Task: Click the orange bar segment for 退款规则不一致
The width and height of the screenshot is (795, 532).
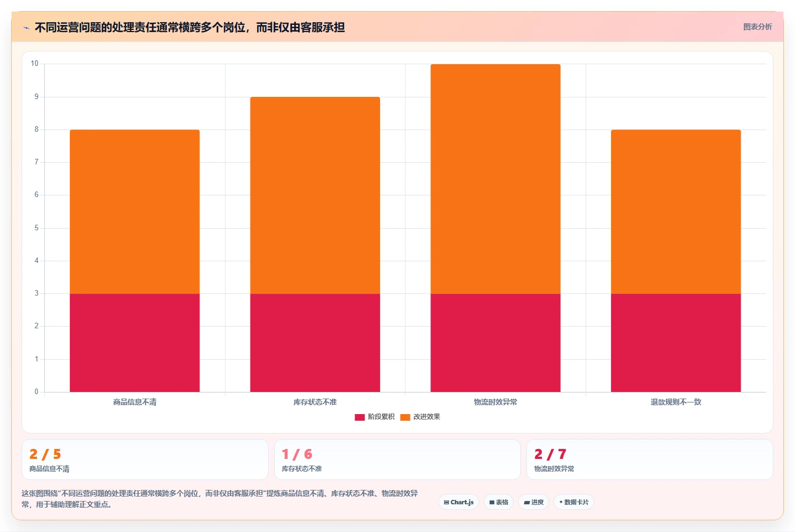Action: point(676,211)
